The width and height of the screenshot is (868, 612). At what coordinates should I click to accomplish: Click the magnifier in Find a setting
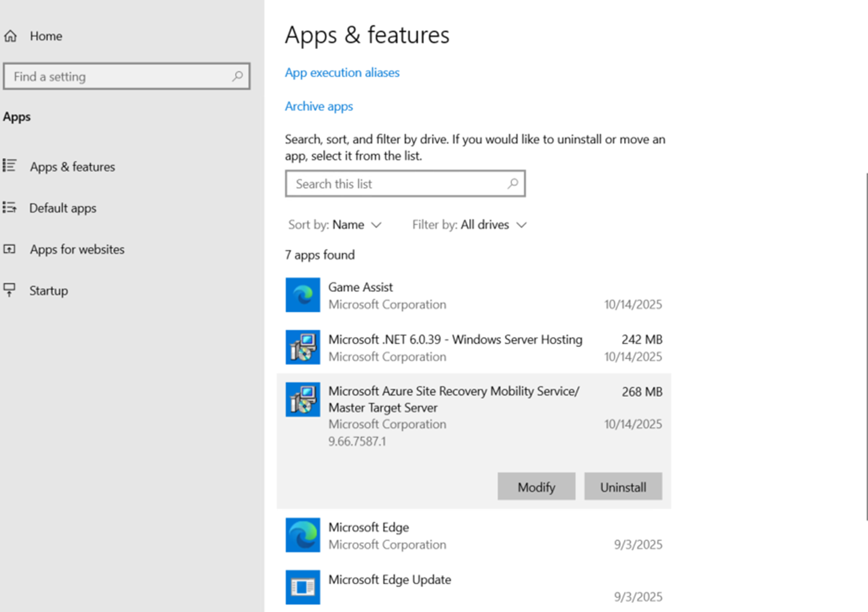pos(238,76)
